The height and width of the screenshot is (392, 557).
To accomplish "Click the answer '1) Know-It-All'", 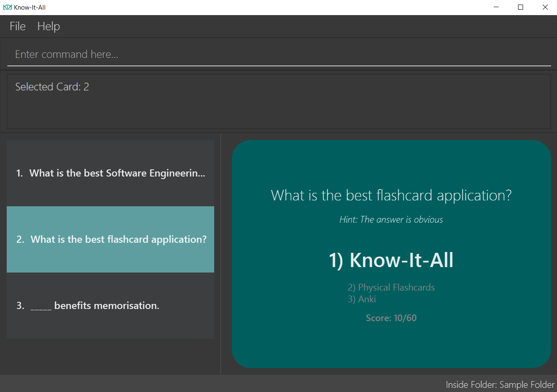I will (x=391, y=260).
